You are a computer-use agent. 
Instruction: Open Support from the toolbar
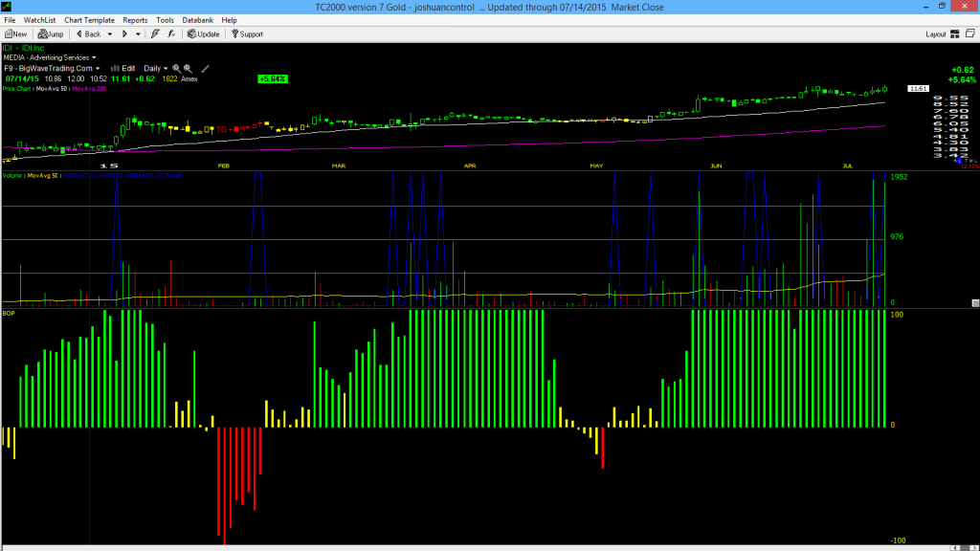tap(248, 34)
